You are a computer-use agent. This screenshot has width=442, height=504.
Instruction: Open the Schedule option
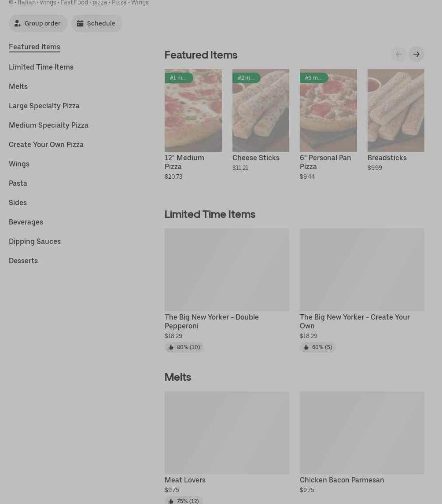click(96, 23)
